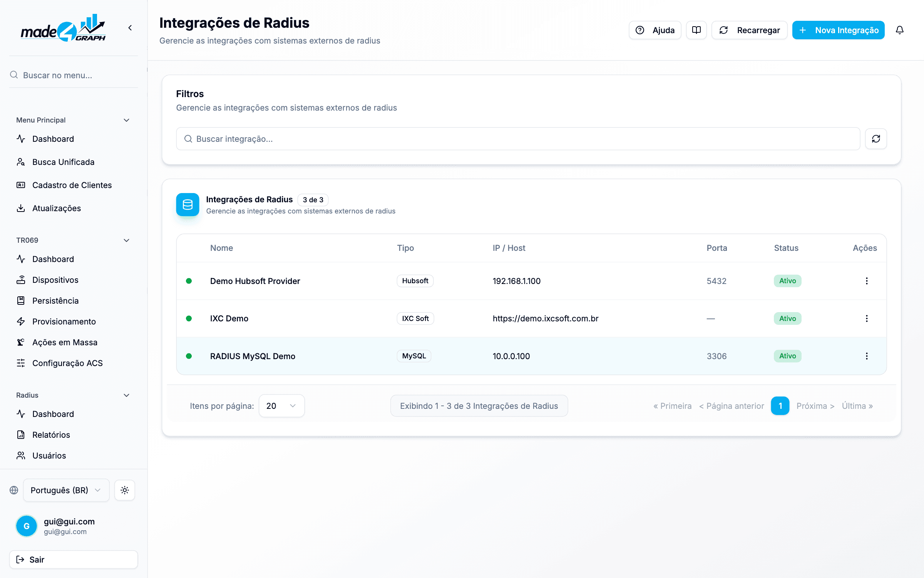
Task: Click the Porta column header
Action: tap(716, 248)
